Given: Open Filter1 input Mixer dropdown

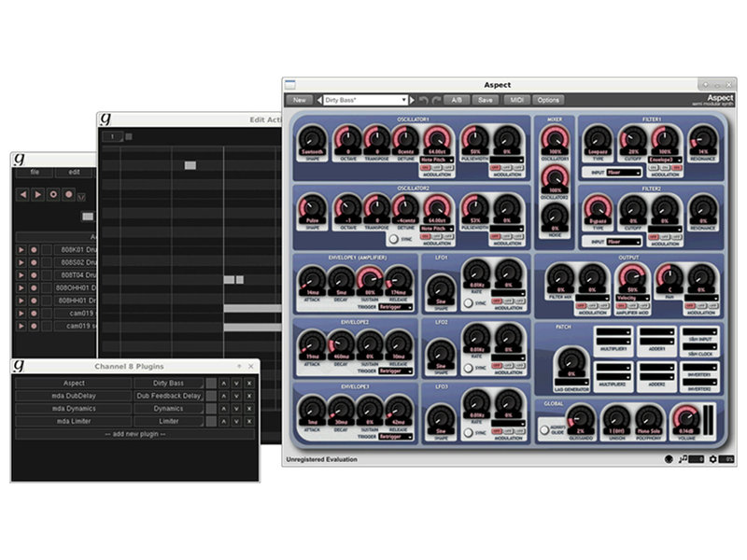Looking at the screenshot, I should coord(624,172).
